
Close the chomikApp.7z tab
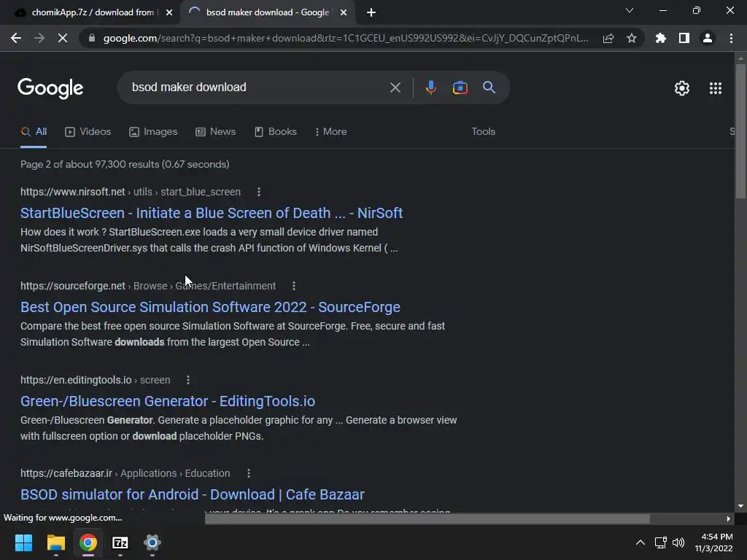pos(169,12)
